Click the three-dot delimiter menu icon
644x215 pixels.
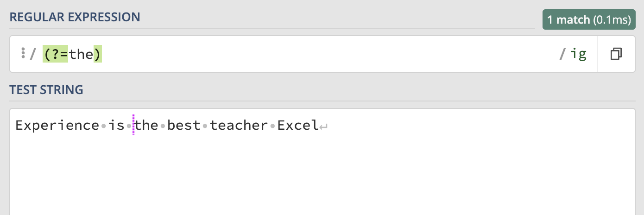23,54
